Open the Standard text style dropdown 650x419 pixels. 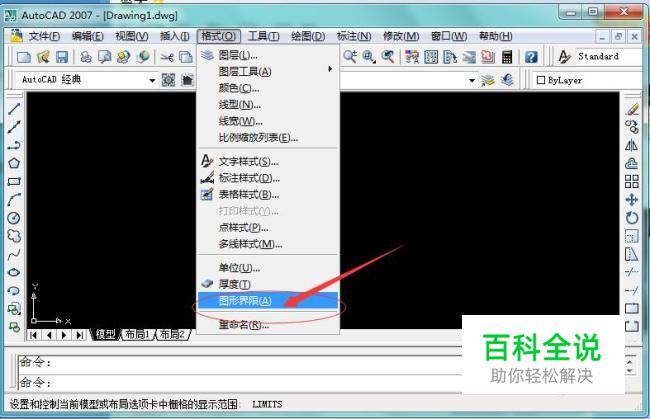coord(609,56)
